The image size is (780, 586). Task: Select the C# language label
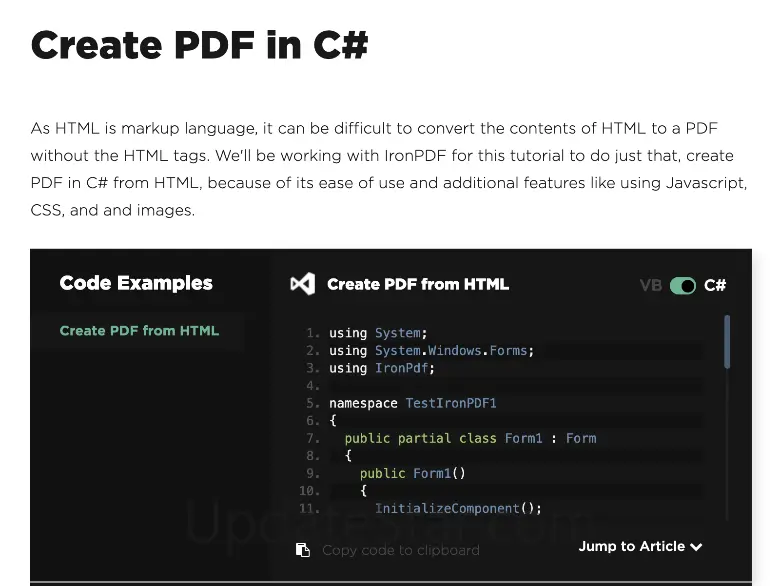(x=715, y=286)
